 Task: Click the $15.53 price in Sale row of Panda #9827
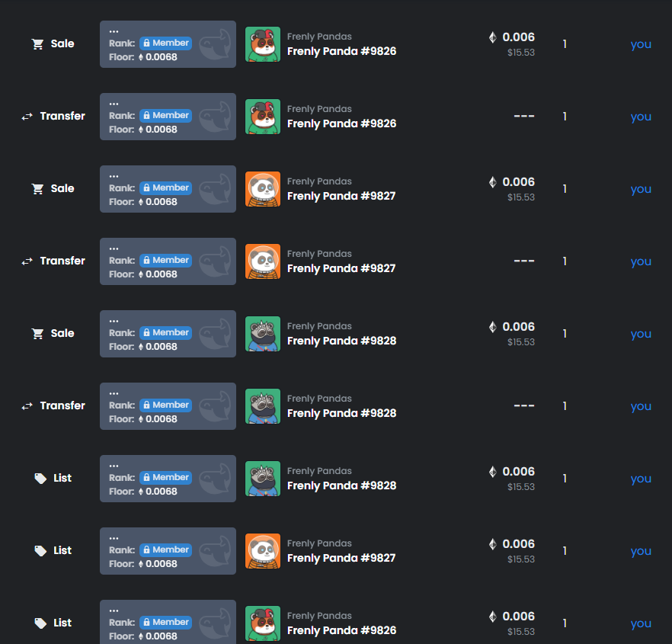click(x=521, y=197)
